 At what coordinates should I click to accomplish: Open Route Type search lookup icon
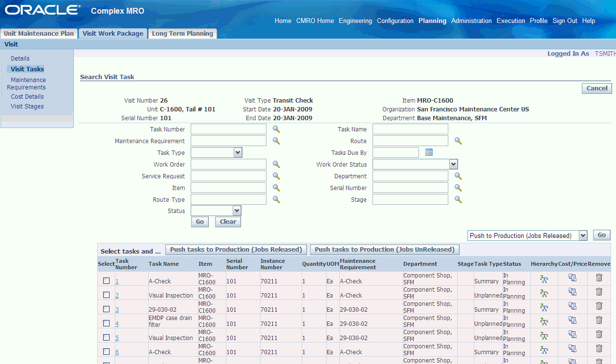pos(276,199)
